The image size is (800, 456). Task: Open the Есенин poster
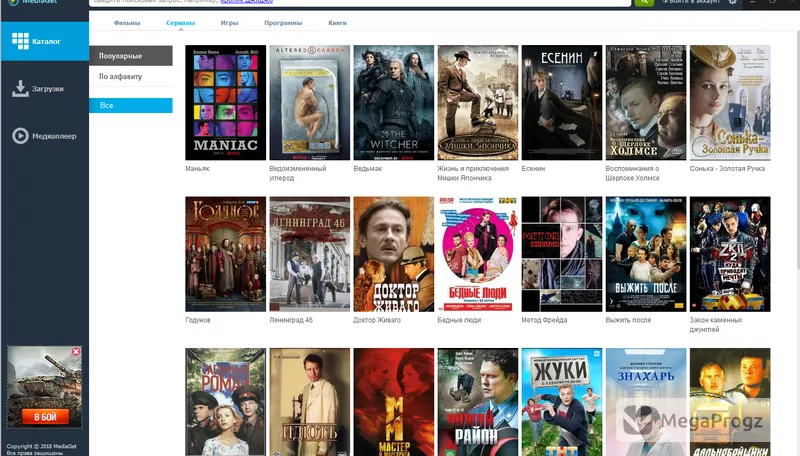click(x=562, y=103)
